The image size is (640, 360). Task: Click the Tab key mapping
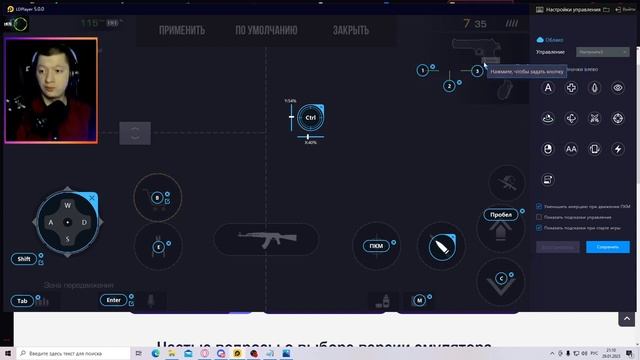pos(22,301)
